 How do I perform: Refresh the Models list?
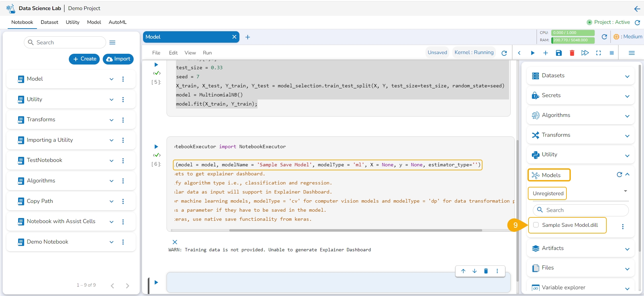pos(619,175)
